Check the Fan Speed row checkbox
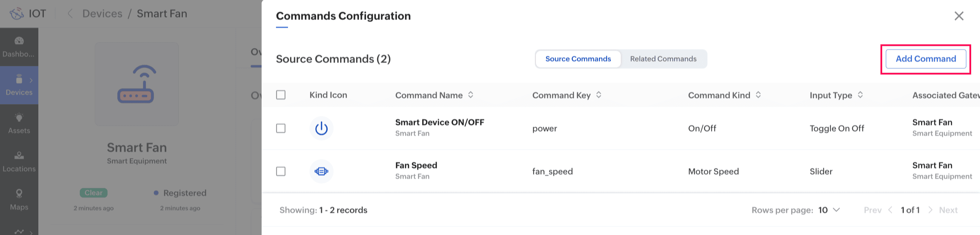This screenshot has height=235, width=980. pos(281,171)
